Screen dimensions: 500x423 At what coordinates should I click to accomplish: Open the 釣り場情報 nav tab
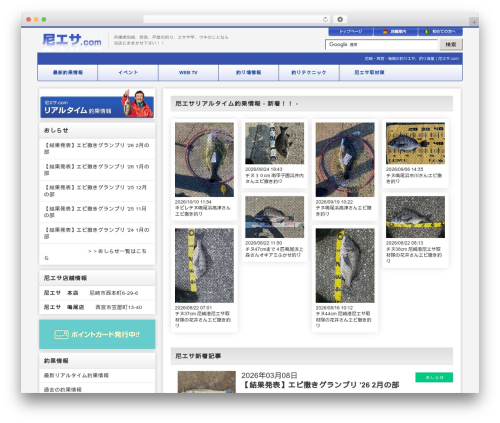[248, 72]
